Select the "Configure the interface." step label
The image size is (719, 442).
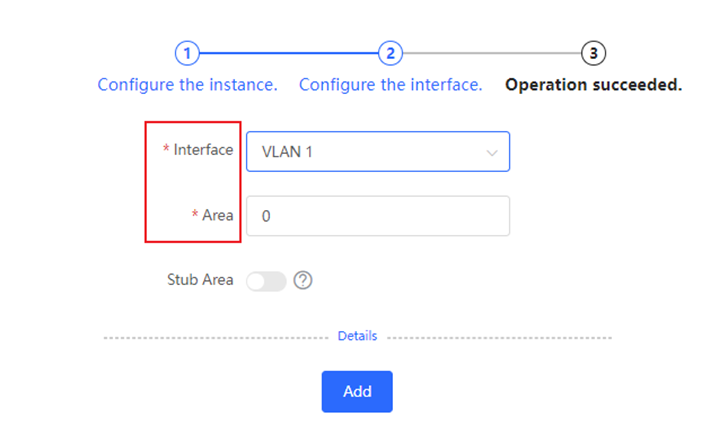[391, 85]
